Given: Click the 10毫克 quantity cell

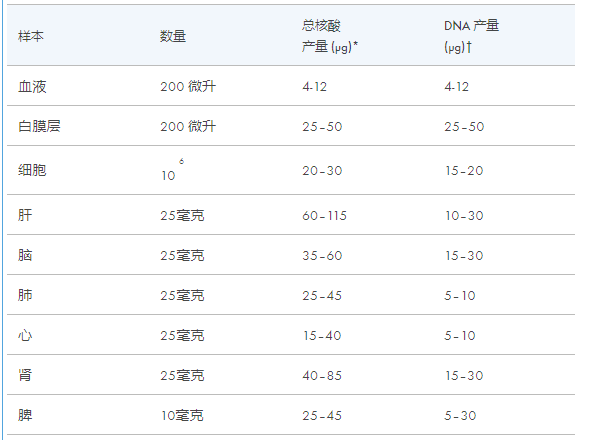Looking at the screenshot, I should [x=182, y=416].
